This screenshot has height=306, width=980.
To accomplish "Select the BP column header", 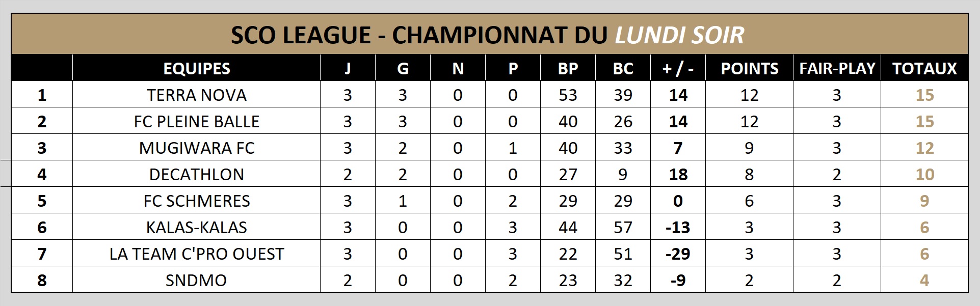I will tap(568, 69).
